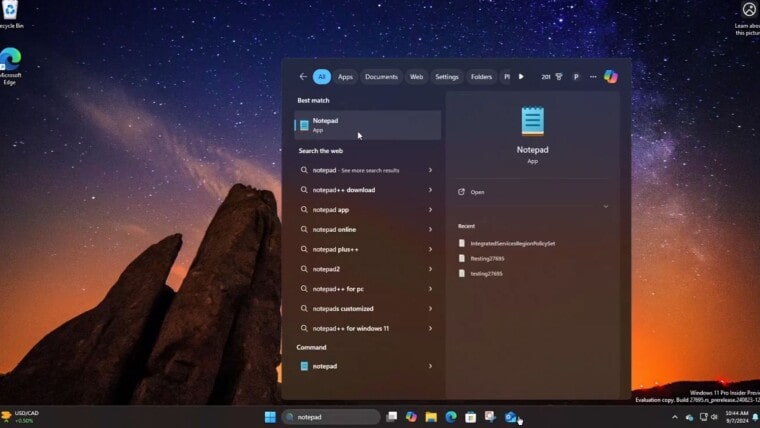Show hidden system tray icons
Viewport: 760px width, 428px height.
pyautogui.click(x=675, y=417)
